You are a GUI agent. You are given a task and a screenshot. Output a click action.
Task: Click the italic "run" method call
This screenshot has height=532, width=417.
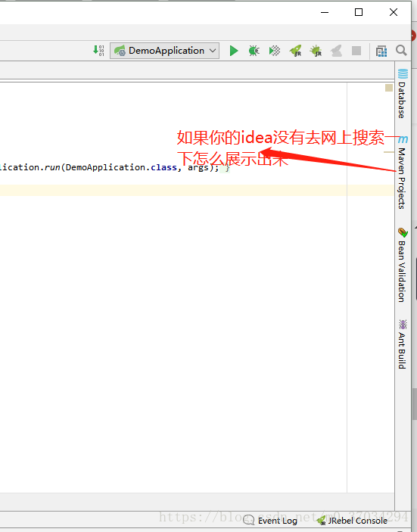[x=52, y=167]
